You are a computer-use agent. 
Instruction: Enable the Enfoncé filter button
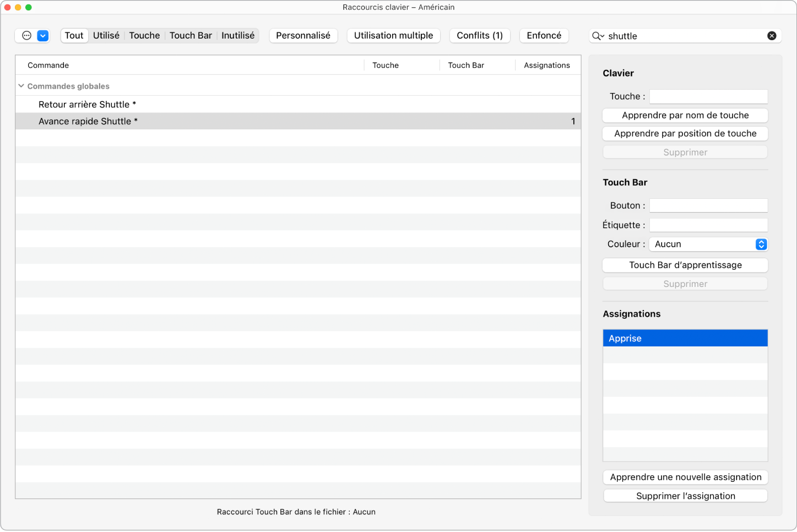coord(544,36)
